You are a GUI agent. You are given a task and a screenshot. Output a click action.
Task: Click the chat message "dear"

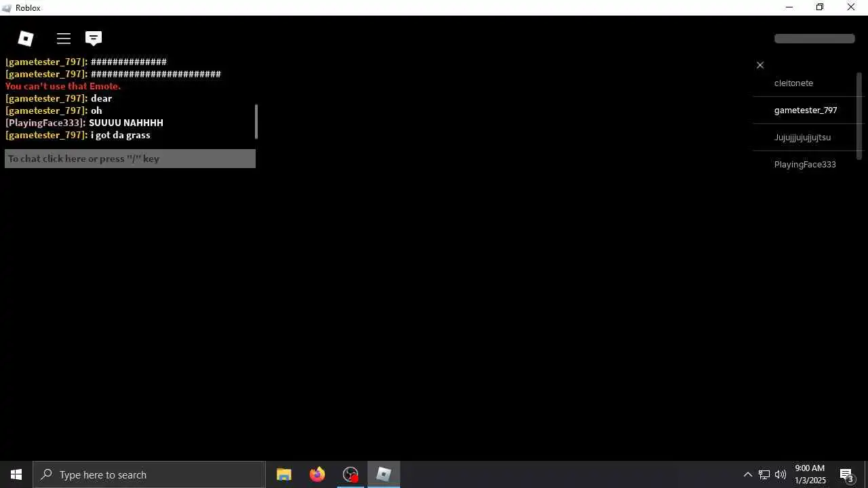coord(101,98)
